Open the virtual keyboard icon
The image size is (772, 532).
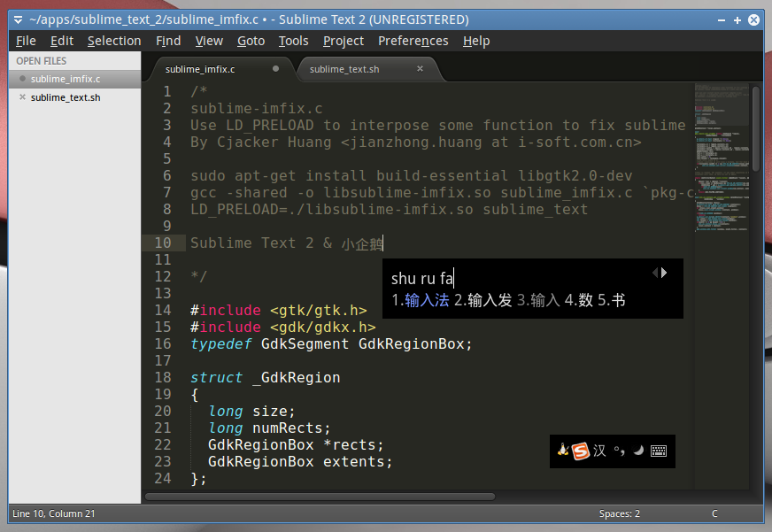(659, 451)
